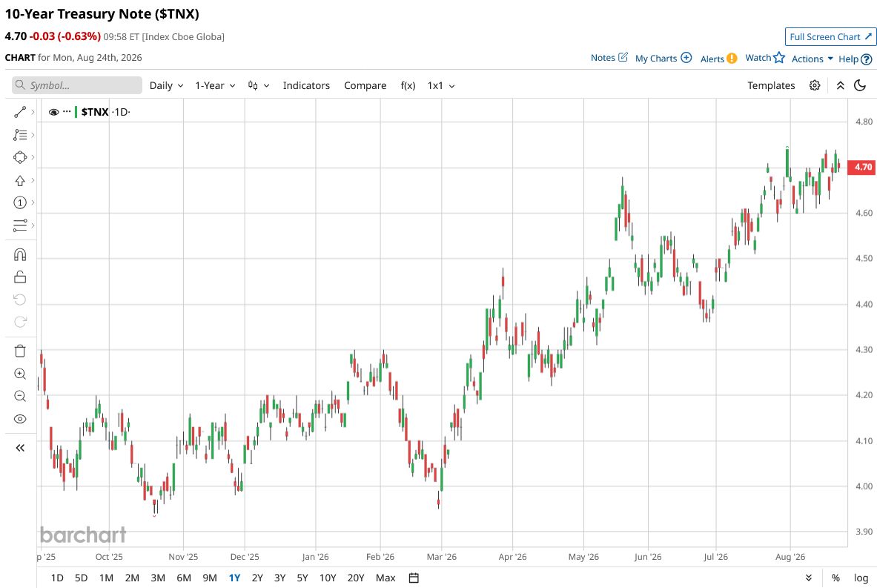Hide the $TNX series with eye icon
Image resolution: width=877 pixels, height=588 pixels.
click(53, 112)
